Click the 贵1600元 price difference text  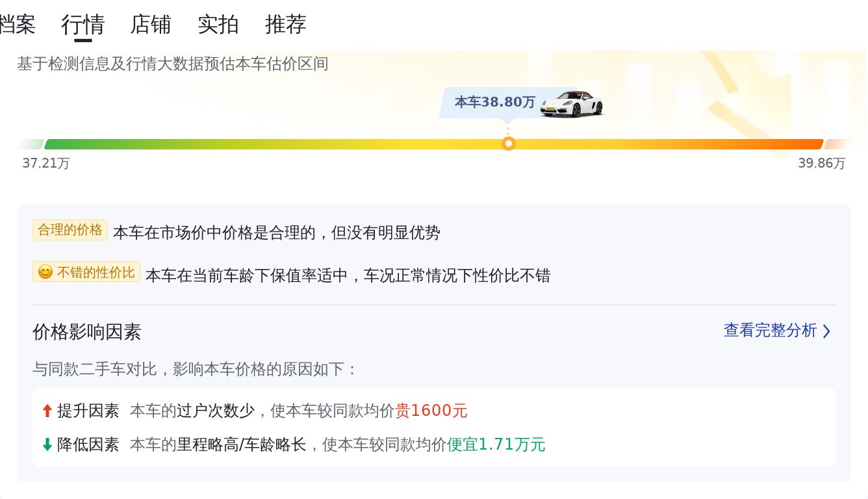(431, 411)
